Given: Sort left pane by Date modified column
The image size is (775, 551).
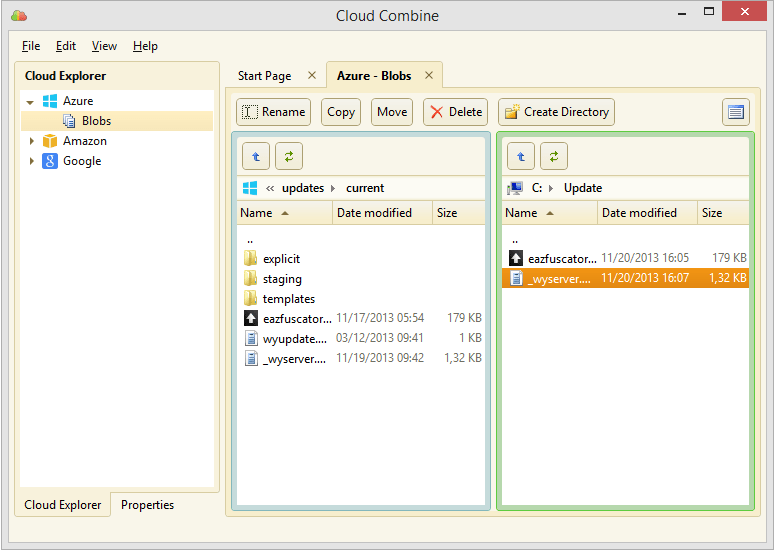Looking at the screenshot, I should pos(374,213).
